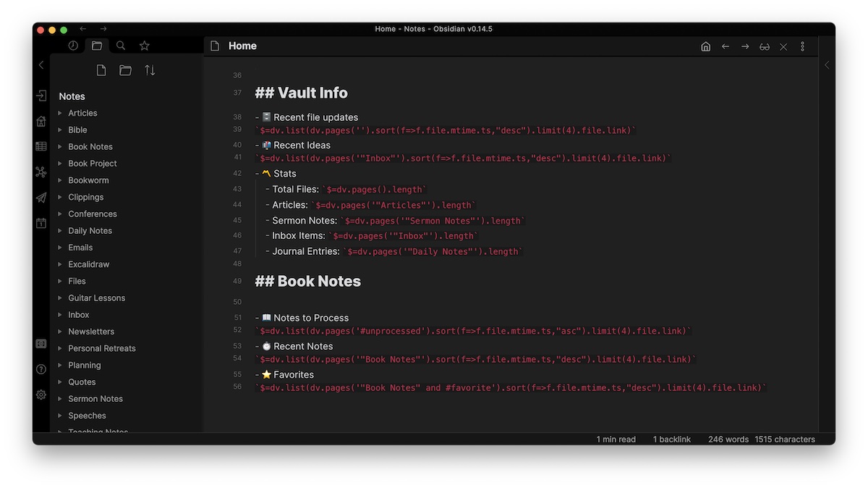The height and width of the screenshot is (488, 868).
Task: Click the home icon in note header
Action: [706, 46]
